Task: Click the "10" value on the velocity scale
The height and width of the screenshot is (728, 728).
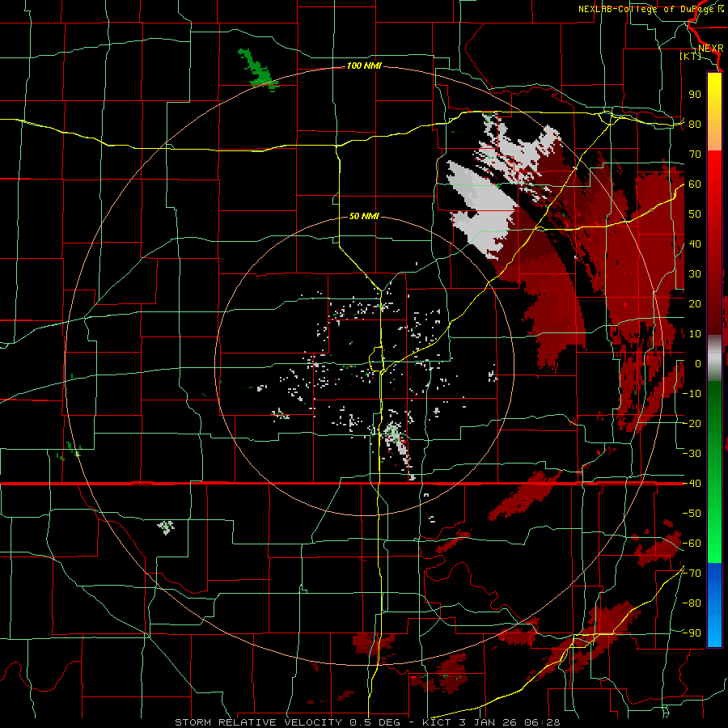Action: [x=695, y=334]
